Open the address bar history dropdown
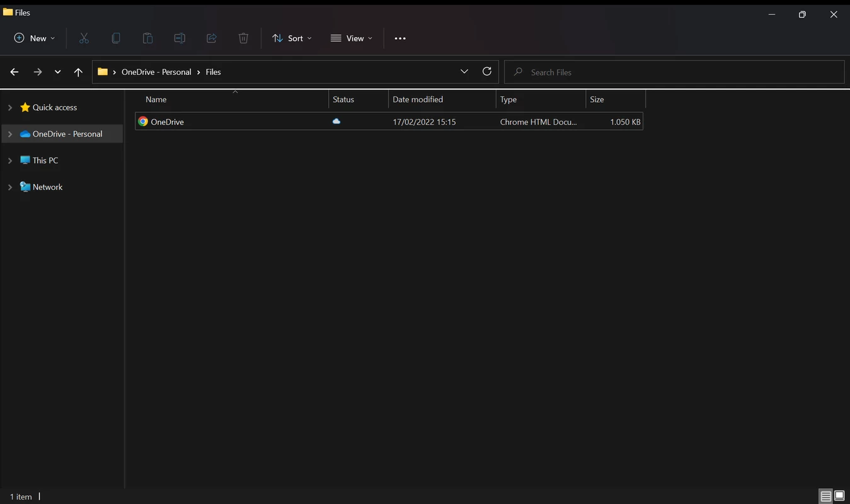 (464, 72)
